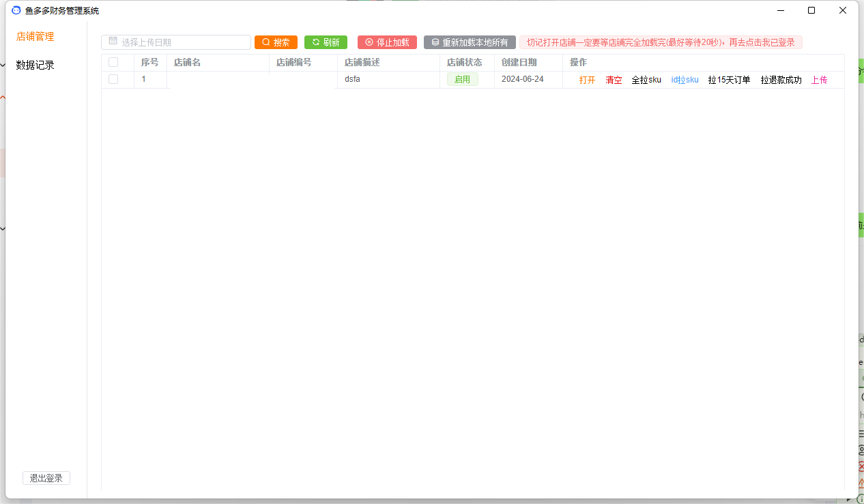
Task: Click the red 清空 action link
Action: coord(614,80)
